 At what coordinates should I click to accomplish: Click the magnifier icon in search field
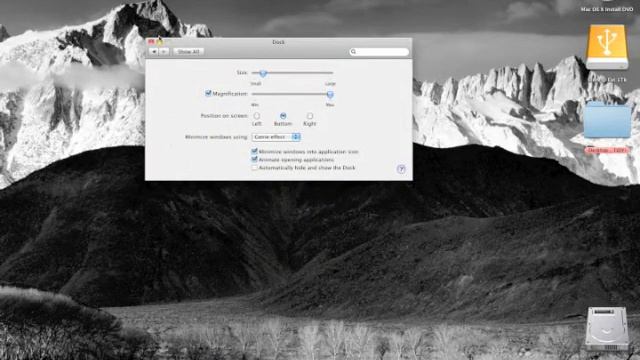point(353,52)
